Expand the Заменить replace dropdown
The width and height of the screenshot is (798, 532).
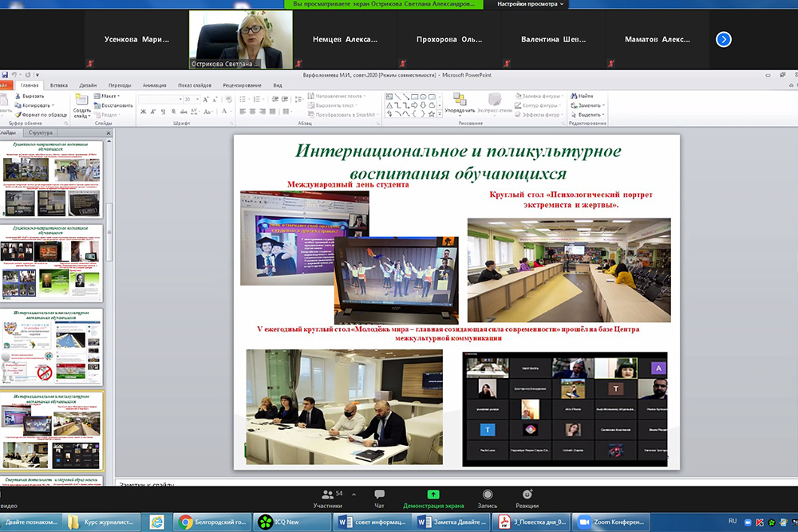pos(589,105)
